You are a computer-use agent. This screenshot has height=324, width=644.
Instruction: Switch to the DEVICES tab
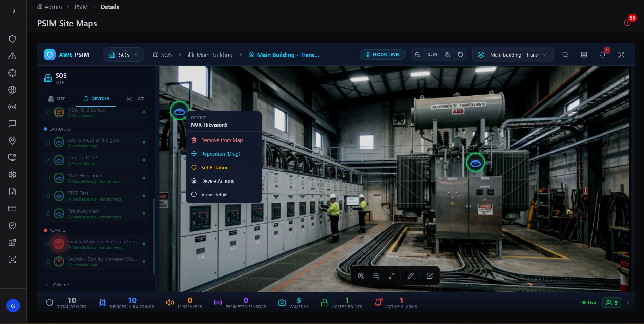coord(96,99)
